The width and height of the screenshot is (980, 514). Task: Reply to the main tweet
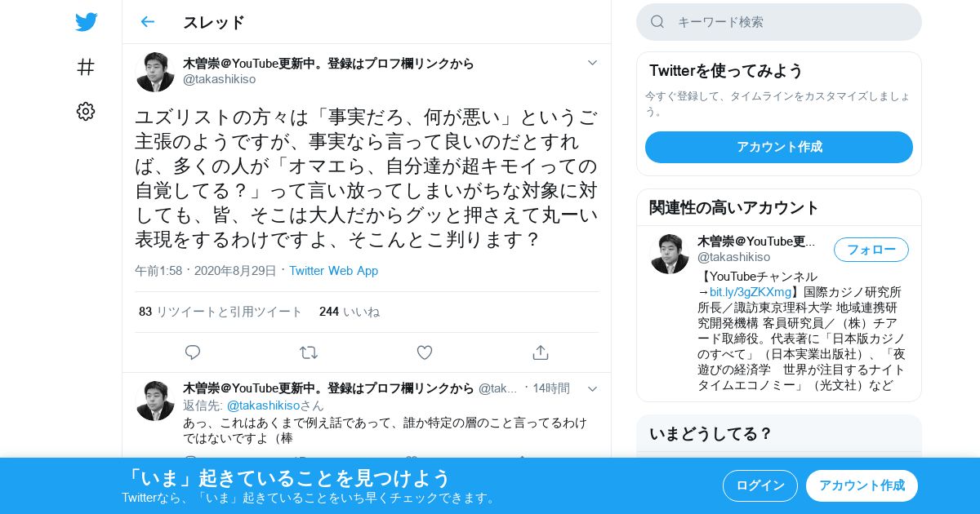pyautogui.click(x=193, y=352)
